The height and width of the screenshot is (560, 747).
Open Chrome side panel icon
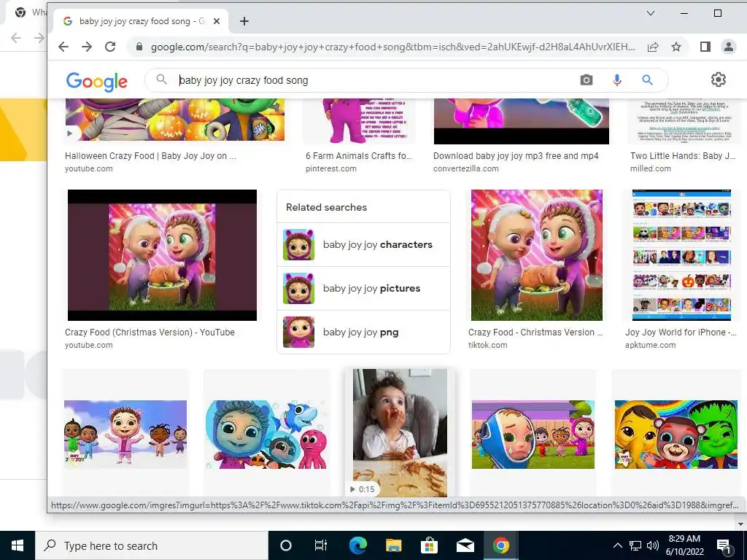click(705, 47)
